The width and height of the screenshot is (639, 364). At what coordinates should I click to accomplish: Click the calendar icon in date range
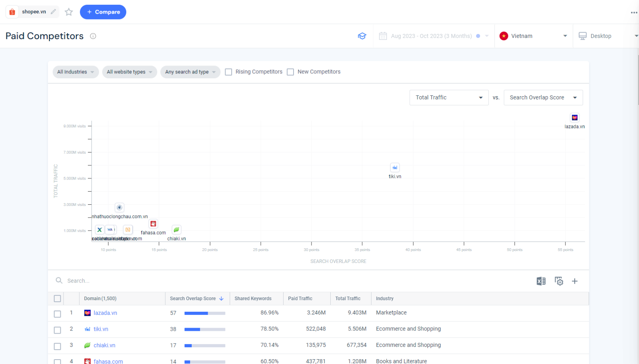click(383, 36)
